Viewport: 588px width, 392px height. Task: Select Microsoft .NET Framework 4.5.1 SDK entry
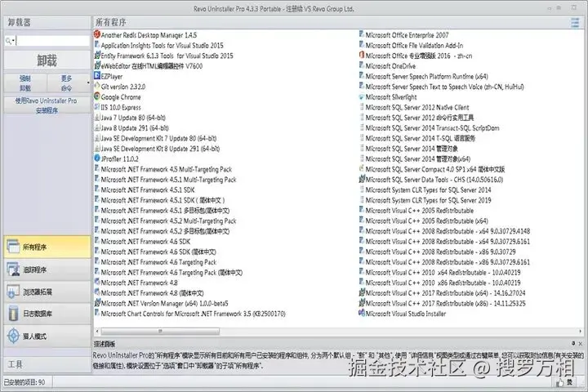[x=148, y=189]
